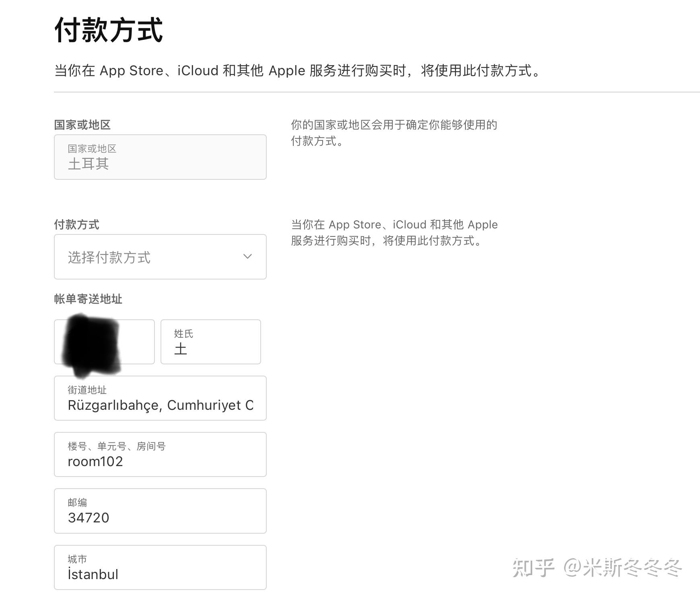Viewport: 700px width, 596px height.
Task: Click the 付款方式 field label above the dropdown
Action: pyautogui.click(x=77, y=224)
